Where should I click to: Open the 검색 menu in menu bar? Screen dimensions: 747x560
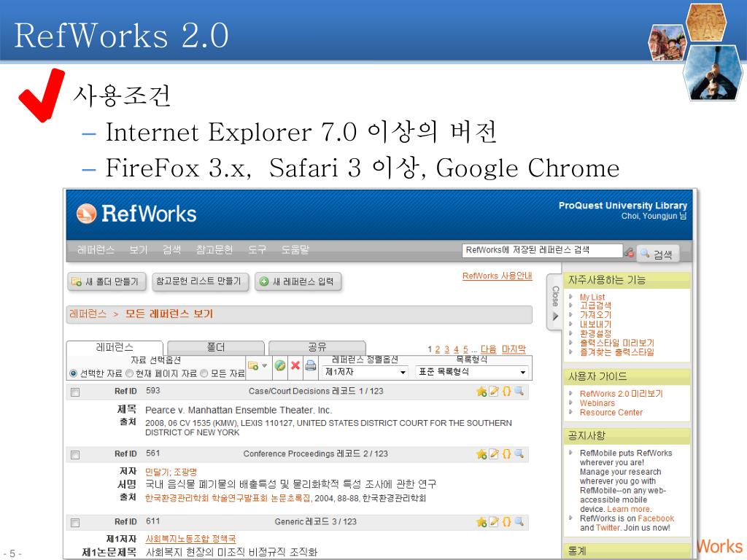[171, 250]
